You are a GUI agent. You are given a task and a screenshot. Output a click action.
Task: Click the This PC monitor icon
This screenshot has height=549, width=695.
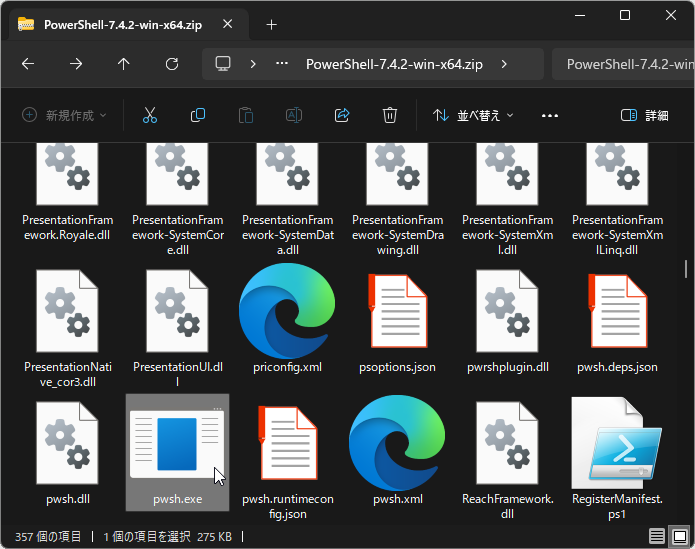tap(223, 64)
